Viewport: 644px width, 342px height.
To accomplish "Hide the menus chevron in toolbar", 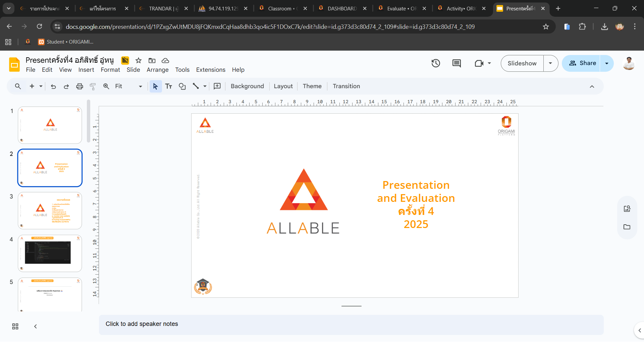I will point(592,86).
